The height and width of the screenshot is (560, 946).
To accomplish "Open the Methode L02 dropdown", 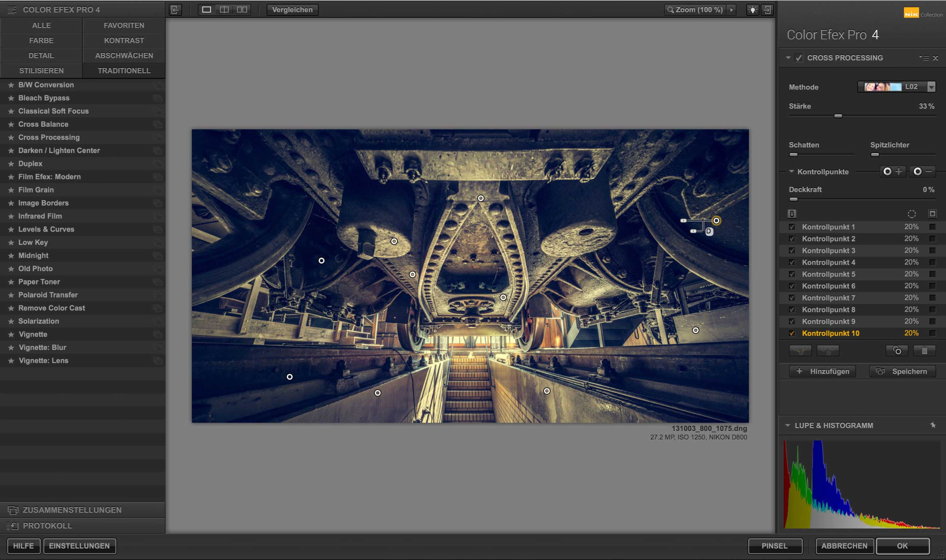I will (931, 87).
